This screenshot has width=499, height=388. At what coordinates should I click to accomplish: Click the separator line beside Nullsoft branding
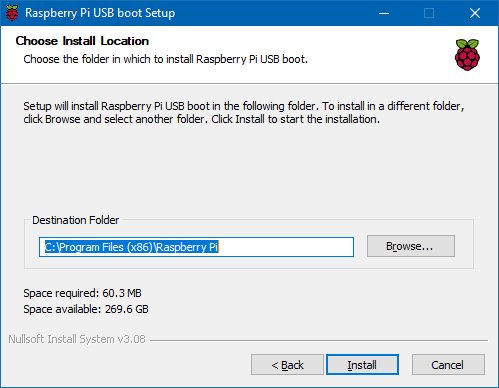click(x=319, y=340)
